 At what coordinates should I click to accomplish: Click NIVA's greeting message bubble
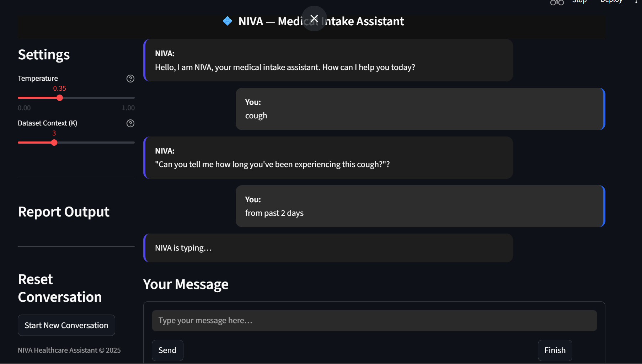click(328, 60)
